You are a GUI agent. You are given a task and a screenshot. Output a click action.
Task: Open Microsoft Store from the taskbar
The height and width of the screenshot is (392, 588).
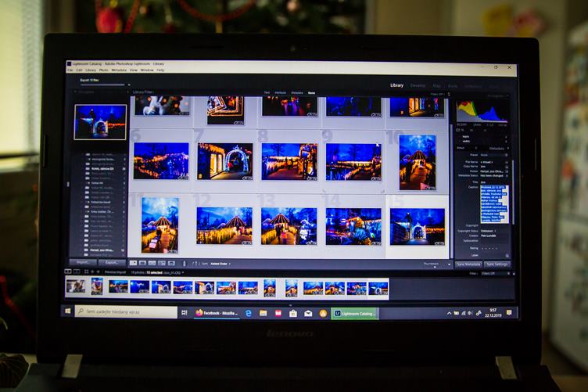point(293,313)
